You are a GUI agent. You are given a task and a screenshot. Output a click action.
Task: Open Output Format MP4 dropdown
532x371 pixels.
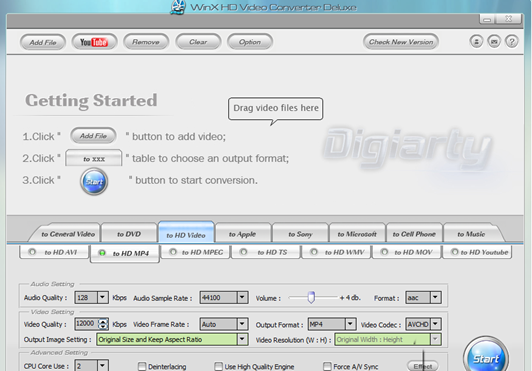[350, 324]
